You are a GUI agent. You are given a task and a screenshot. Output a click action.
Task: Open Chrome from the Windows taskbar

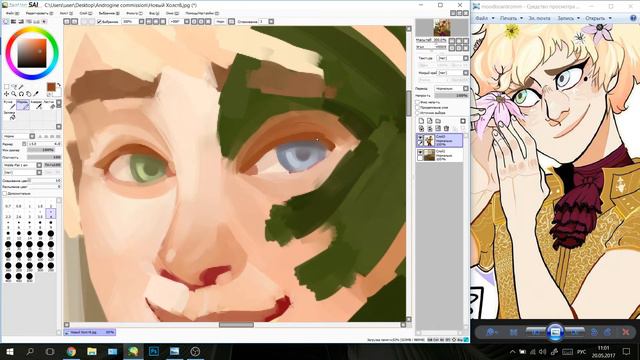coord(71,351)
